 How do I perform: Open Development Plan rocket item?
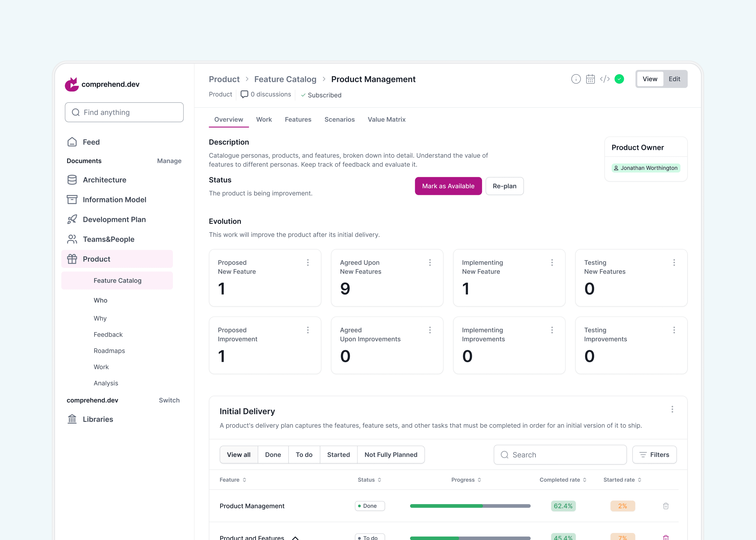coord(114,219)
